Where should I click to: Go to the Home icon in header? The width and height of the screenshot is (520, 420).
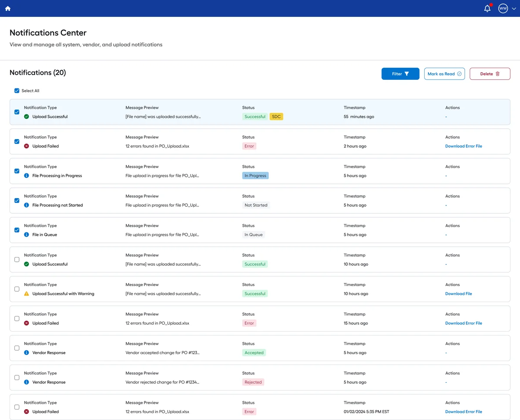(x=8, y=8)
